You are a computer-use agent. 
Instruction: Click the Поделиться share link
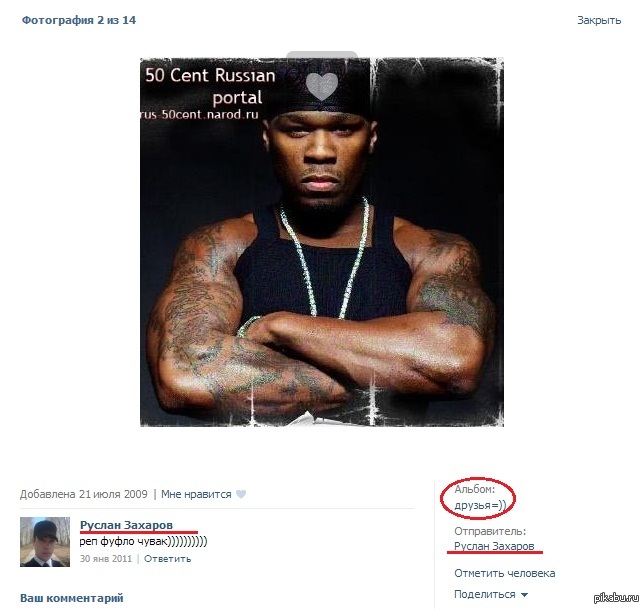pos(485,594)
